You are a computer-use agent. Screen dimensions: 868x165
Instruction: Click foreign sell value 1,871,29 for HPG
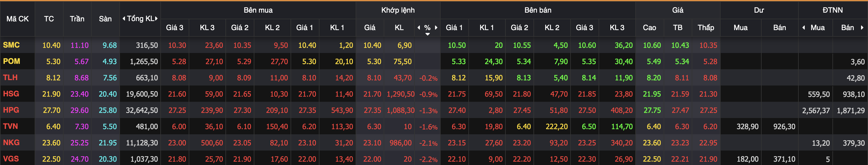pyautogui.click(x=851, y=111)
